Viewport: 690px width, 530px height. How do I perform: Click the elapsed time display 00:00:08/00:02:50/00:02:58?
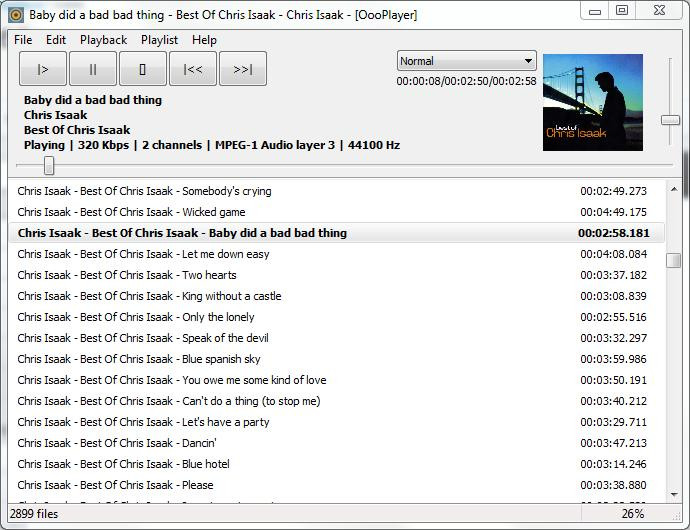pyautogui.click(x=466, y=81)
